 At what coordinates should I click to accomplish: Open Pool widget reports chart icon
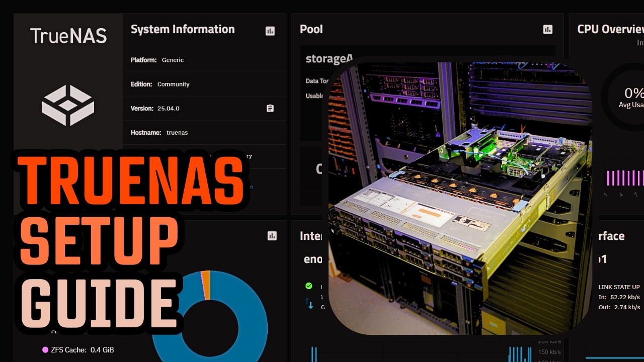coord(548,30)
